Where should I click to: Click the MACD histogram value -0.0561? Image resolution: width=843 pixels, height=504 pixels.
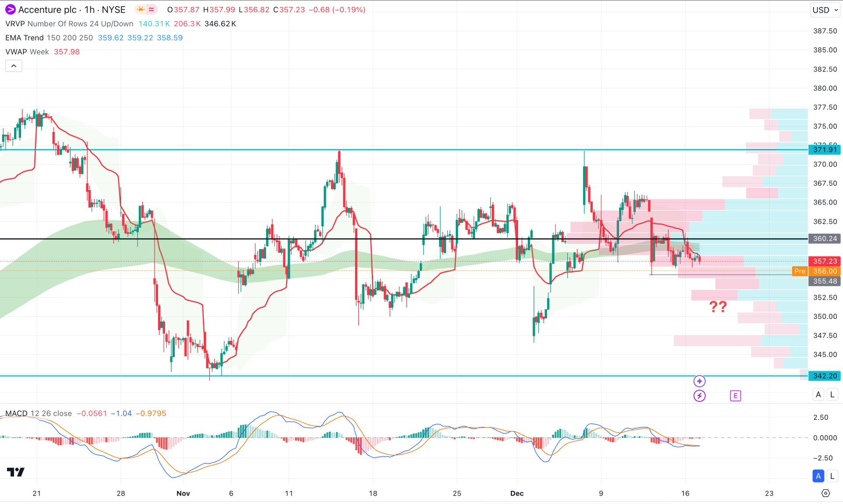92,413
